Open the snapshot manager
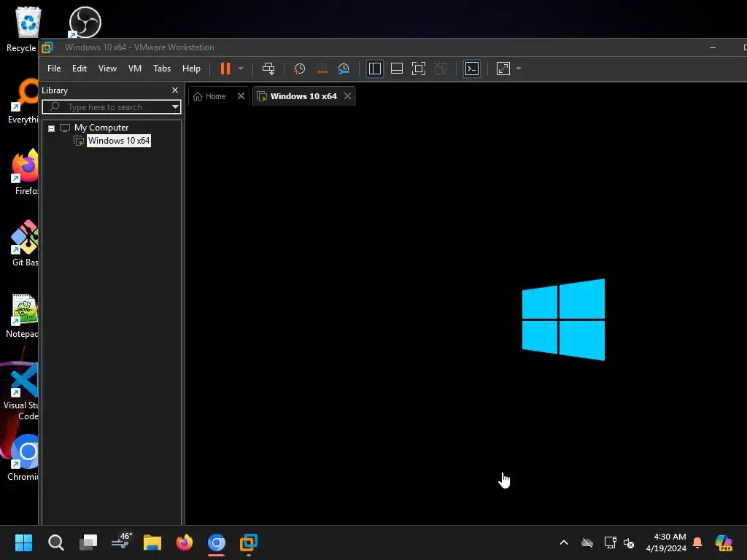Screen dimensions: 747x560 [344, 69]
